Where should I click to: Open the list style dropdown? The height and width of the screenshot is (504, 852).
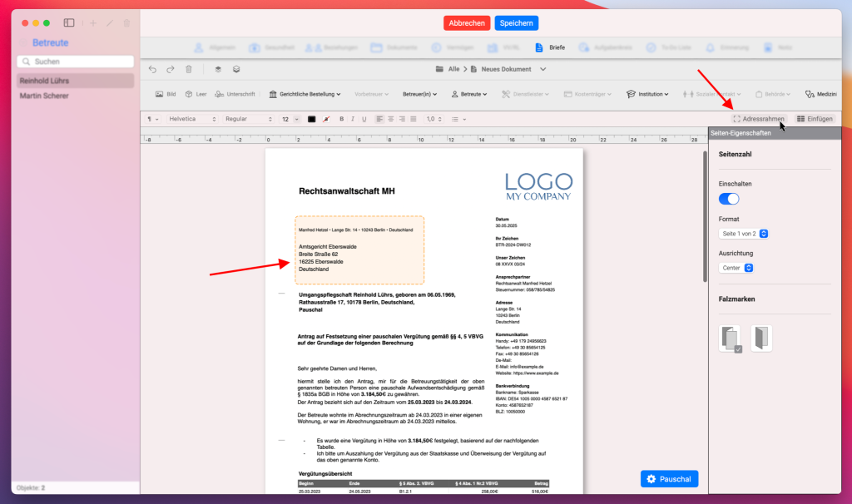458,119
